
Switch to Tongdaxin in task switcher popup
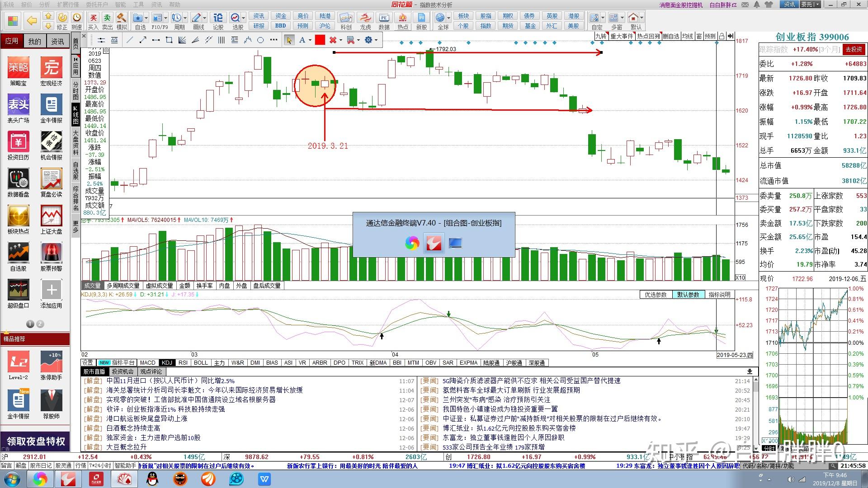pos(434,244)
